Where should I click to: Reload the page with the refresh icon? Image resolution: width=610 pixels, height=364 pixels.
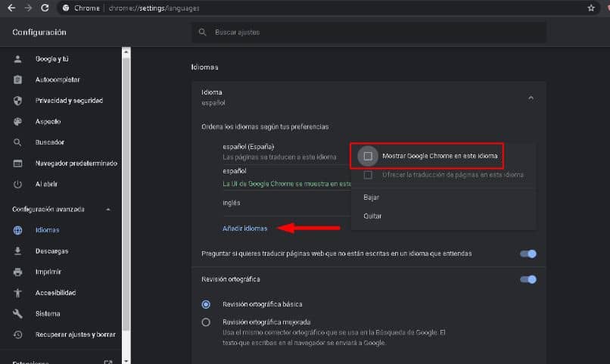tap(45, 8)
